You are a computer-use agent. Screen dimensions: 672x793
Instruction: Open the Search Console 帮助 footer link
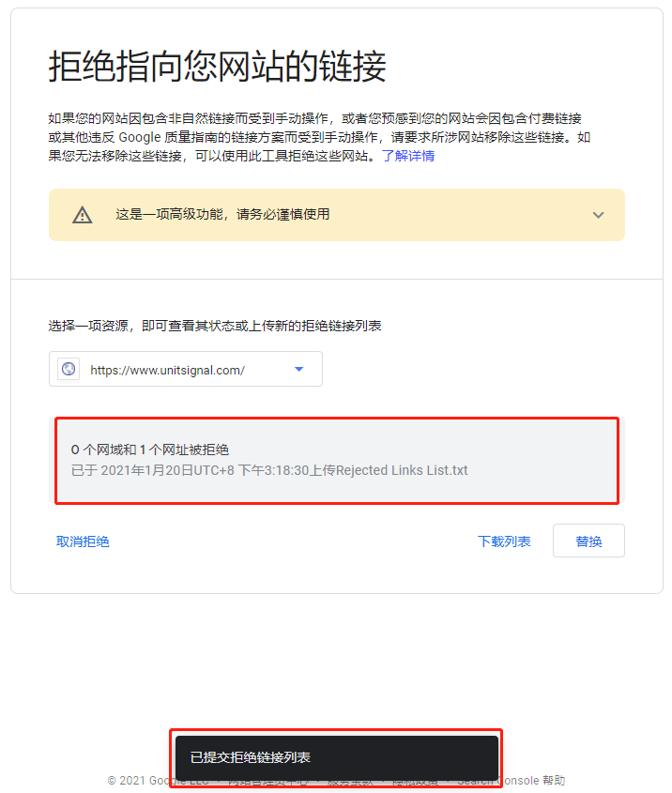tap(531, 781)
